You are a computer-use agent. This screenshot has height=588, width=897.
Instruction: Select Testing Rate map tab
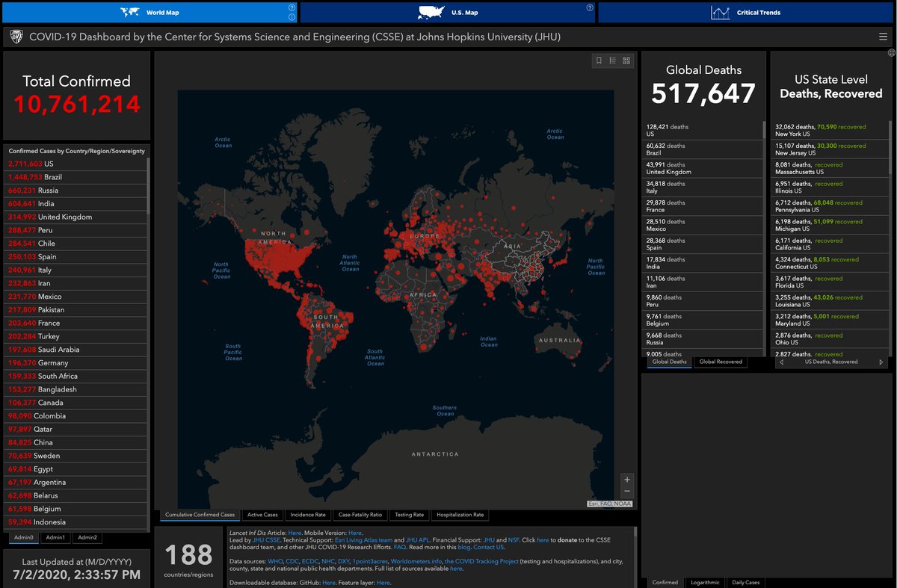(409, 515)
